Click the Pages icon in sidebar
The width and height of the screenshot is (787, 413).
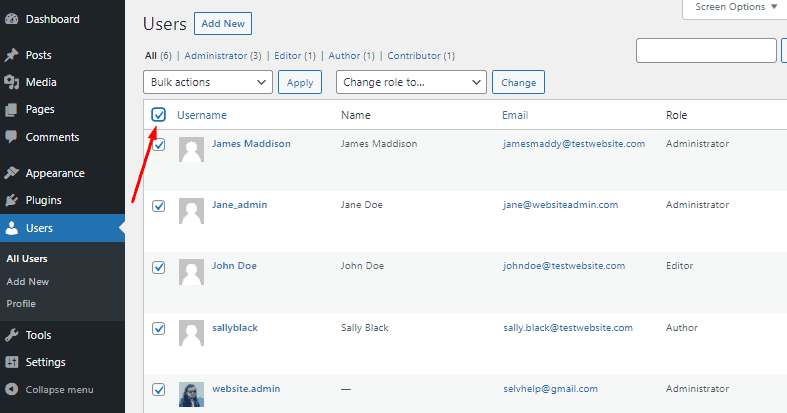(11, 109)
